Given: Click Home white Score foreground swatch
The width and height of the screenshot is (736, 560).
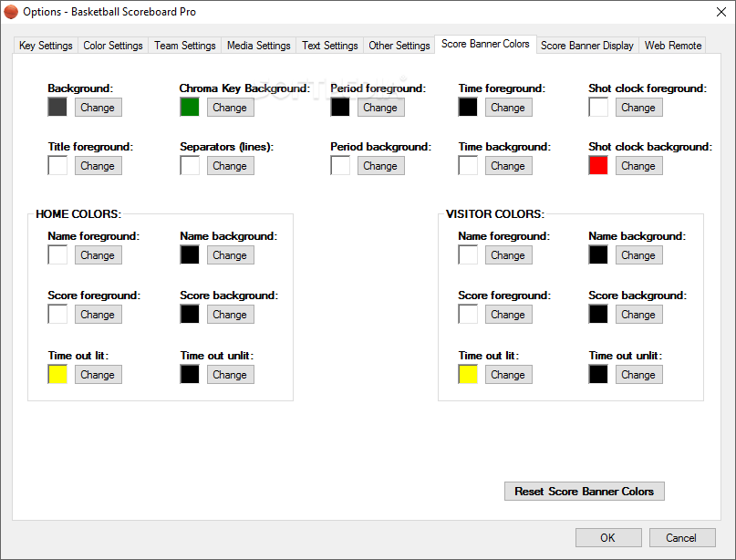Looking at the screenshot, I should [57, 314].
